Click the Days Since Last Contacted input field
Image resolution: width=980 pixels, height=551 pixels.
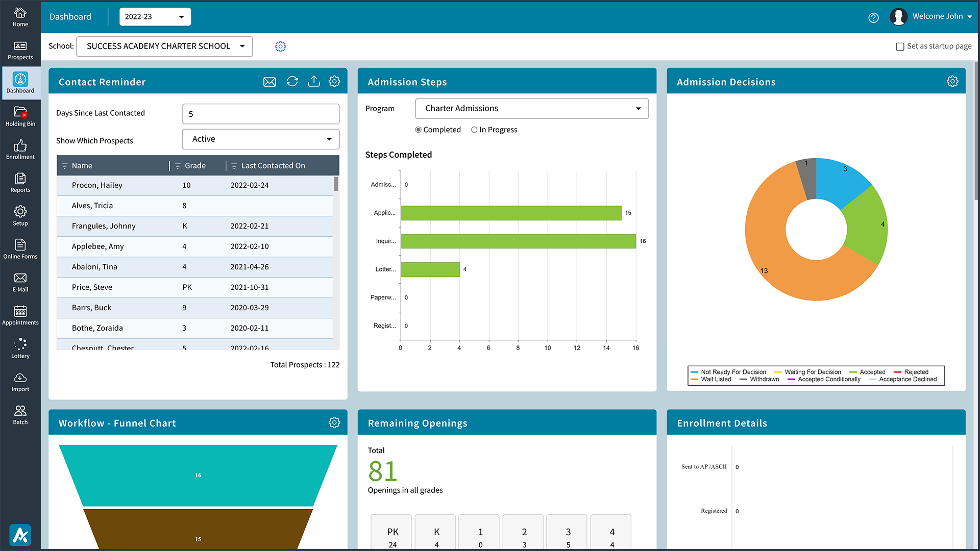[x=260, y=113]
